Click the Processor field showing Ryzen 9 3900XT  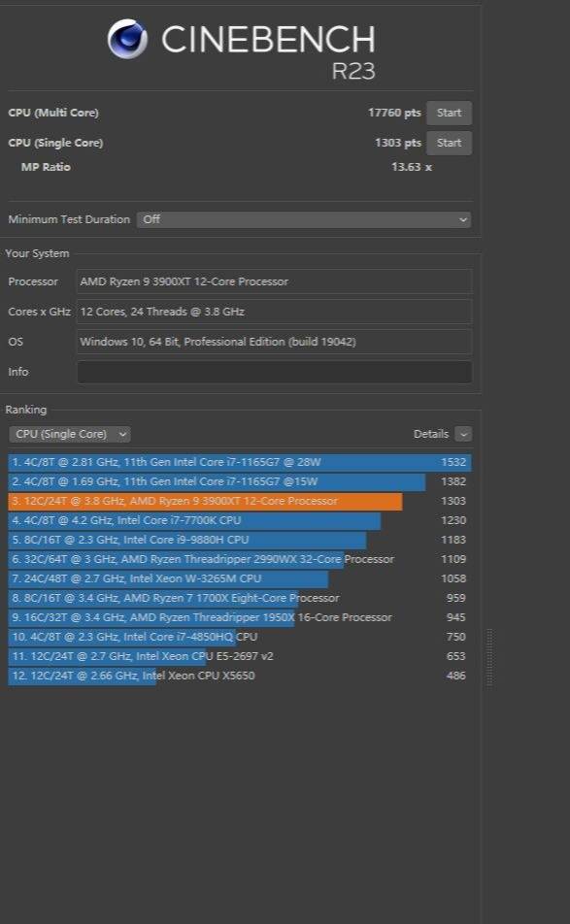tap(274, 281)
